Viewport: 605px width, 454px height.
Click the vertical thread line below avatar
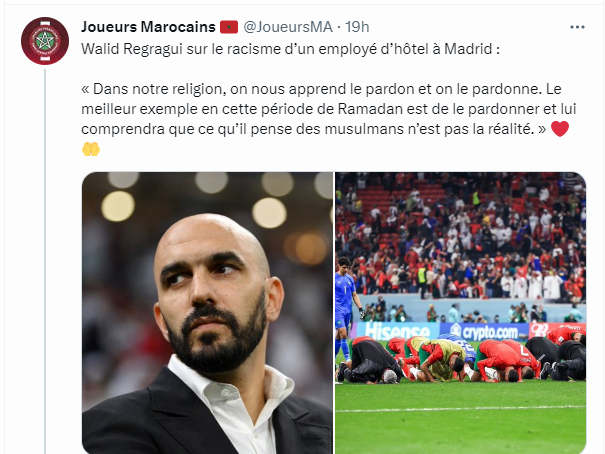[45, 262]
